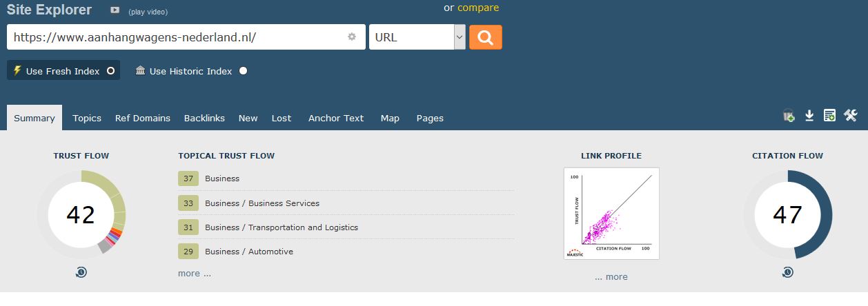Switch to the Map tab
Screen dimensions: 868x306
pos(390,118)
